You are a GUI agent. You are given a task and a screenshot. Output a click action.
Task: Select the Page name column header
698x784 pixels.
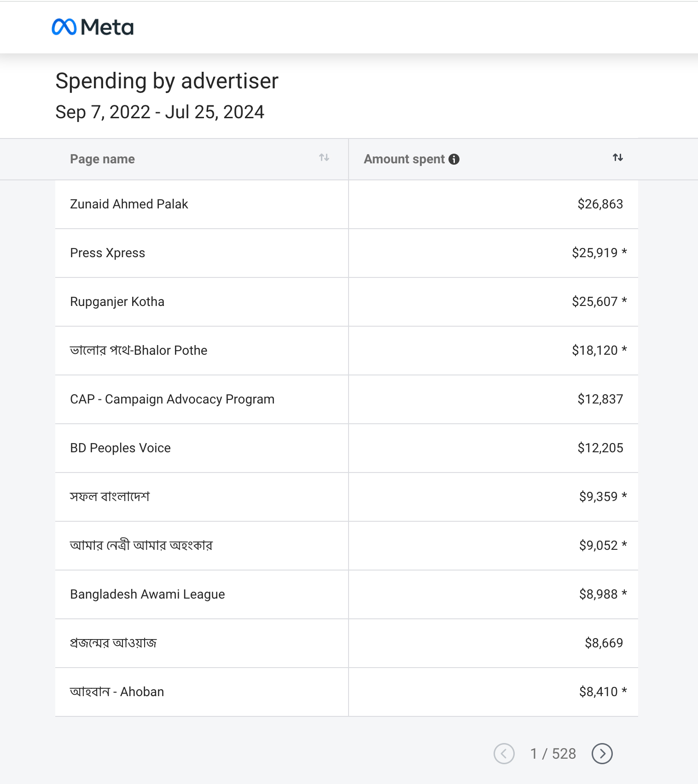point(102,159)
